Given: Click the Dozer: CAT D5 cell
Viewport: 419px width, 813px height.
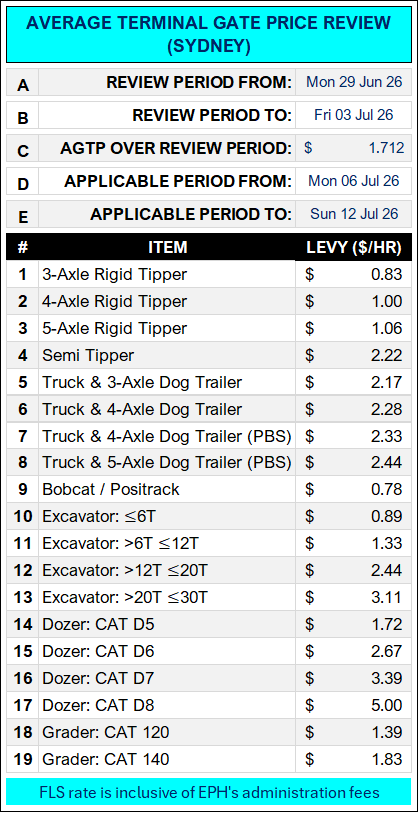Looking at the screenshot, I should click(167, 624).
